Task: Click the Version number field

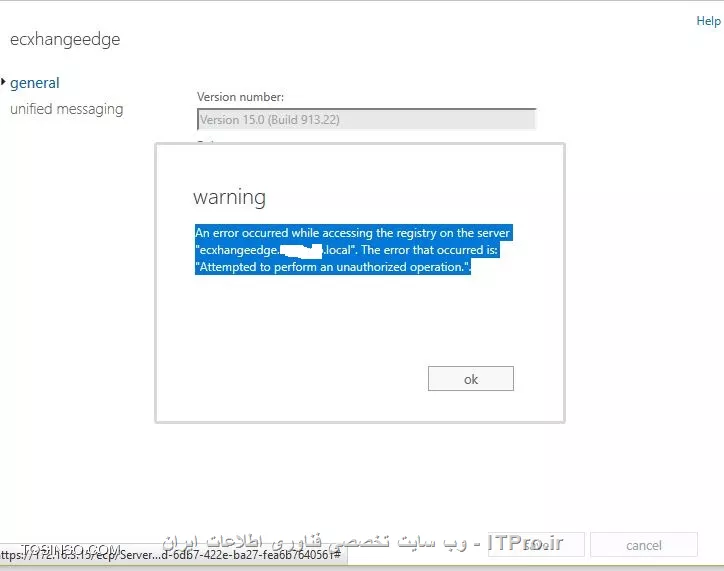Action: [x=367, y=120]
